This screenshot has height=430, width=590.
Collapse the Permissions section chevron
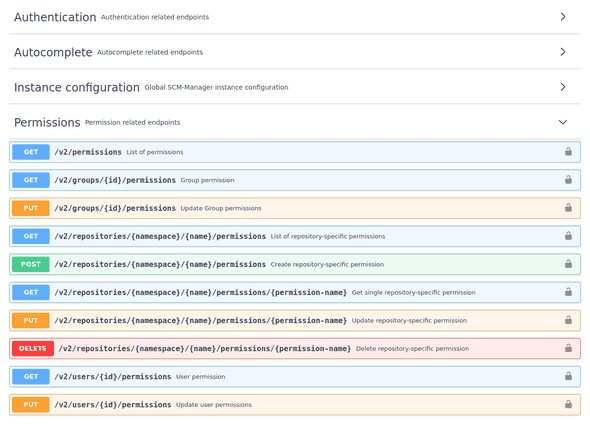[563, 122]
